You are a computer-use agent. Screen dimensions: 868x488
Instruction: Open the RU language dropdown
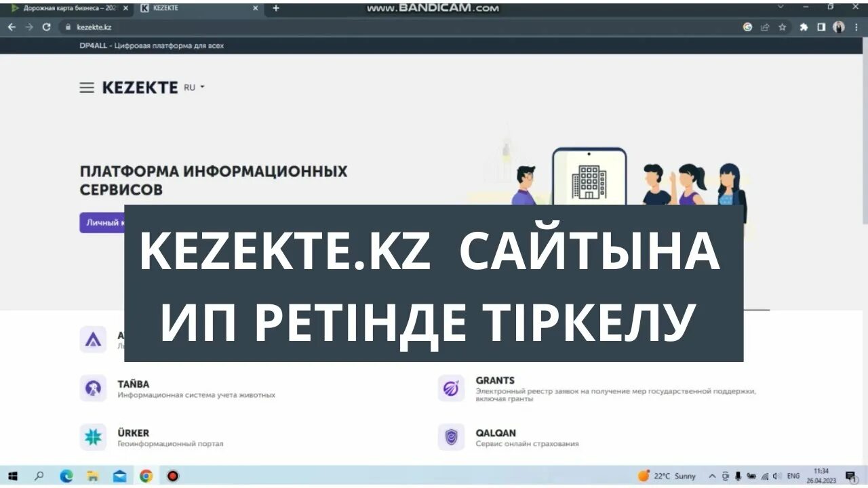pyautogui.click(x=194, y=87)
